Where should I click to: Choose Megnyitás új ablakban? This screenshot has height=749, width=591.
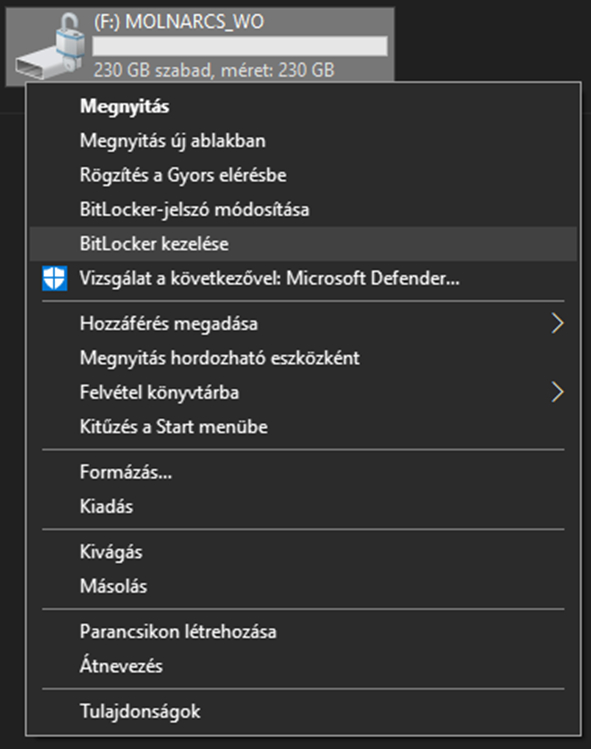pyautogui.click(x=303, y=140)
